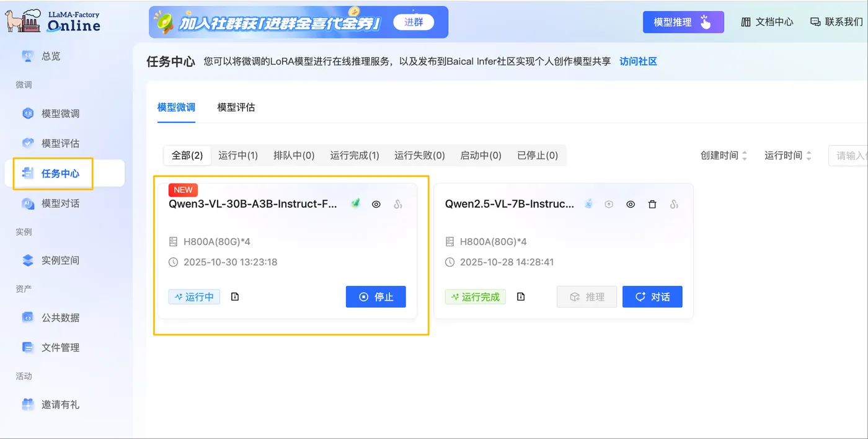
Task: Switch to the 模型评估 tab
Action: click(x=237, y=107)
